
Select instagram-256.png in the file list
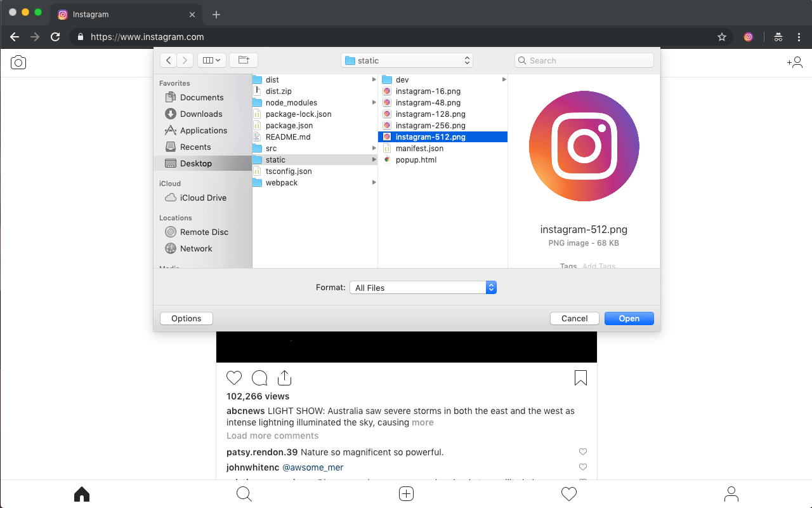(430, 125)
